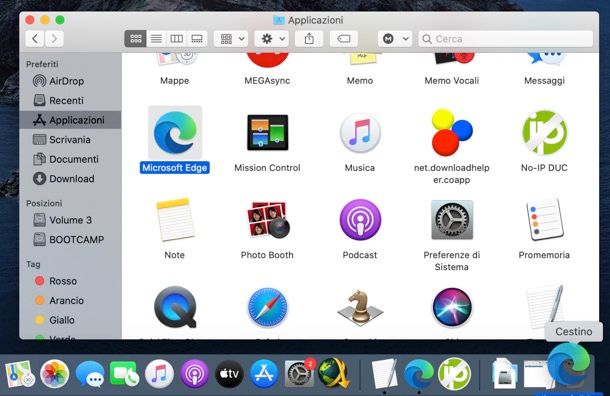The image size is (610, 396).
Task: Open the MEGA toolbar dropdown
Action: (395, 39)
